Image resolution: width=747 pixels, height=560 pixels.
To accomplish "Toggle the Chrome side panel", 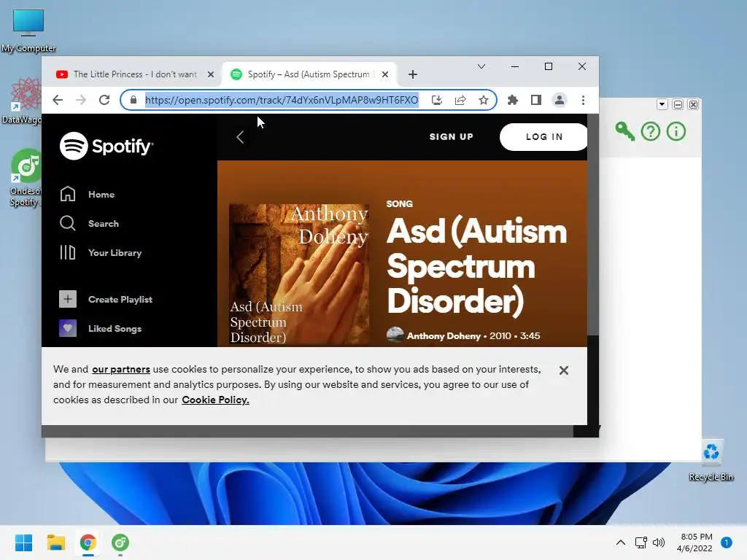I will click(x=536, y=100).
